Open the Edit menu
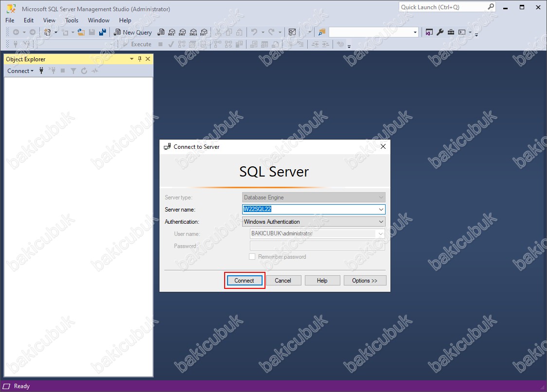547x392 pixels. point(29,20)
